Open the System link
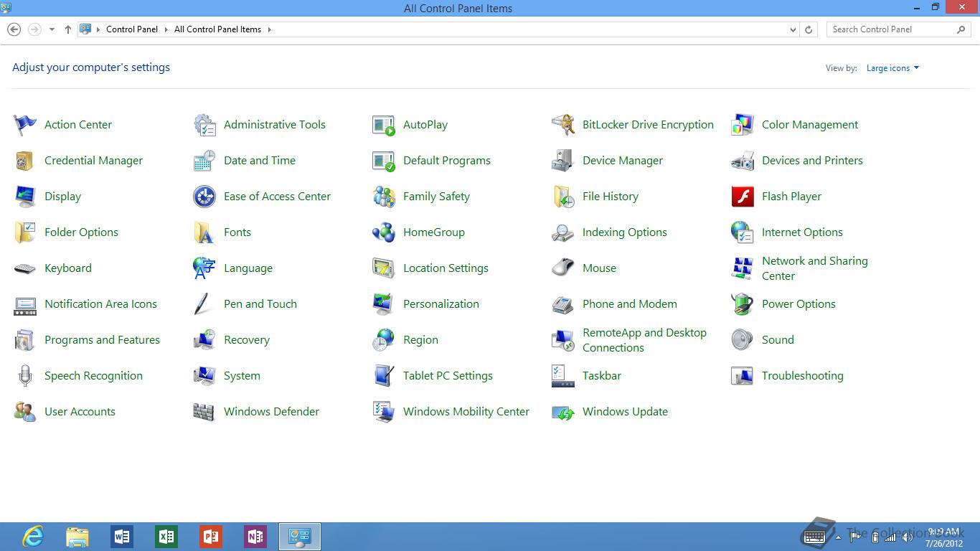Screen dimensions: 980x551 pos(242,376)
